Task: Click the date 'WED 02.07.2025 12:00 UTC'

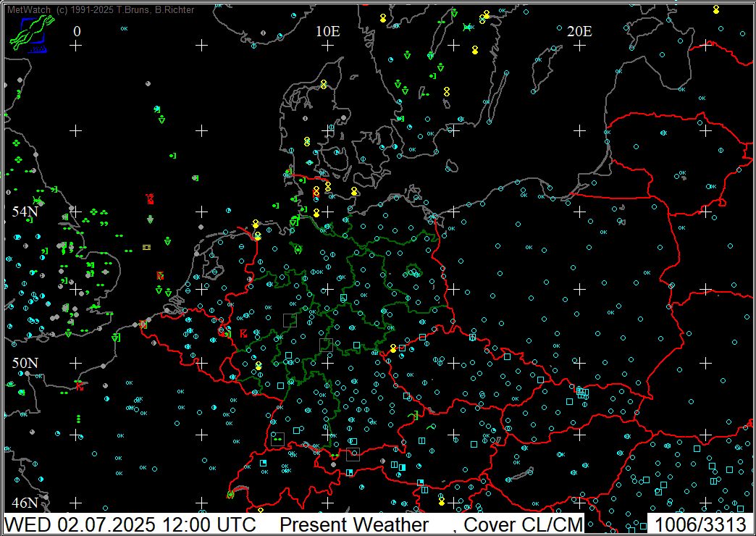Action: click(130, 524)
